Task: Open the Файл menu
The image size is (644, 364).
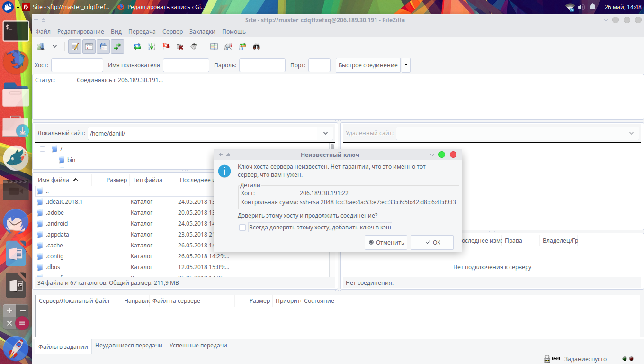Action: 43,32
